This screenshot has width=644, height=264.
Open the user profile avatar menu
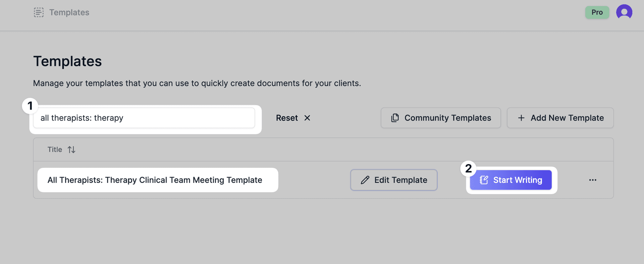point(624,12)
